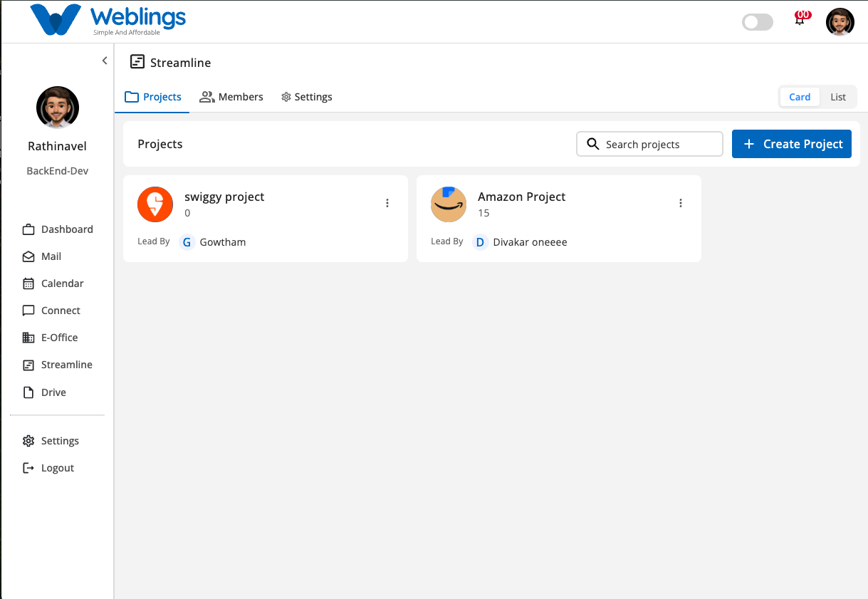
Task: Switch to Card view
Action: (x=800, y=97)
